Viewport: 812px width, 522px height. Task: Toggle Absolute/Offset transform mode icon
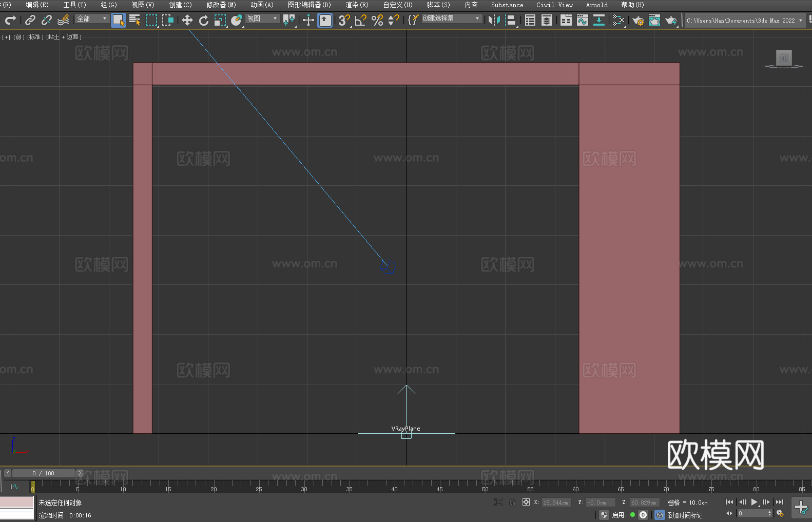point(526,502)
